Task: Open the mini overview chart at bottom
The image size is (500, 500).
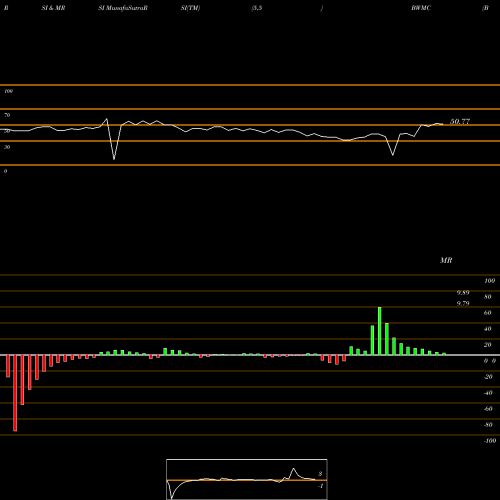Action: pyautogui.click(x=247, y=479)
